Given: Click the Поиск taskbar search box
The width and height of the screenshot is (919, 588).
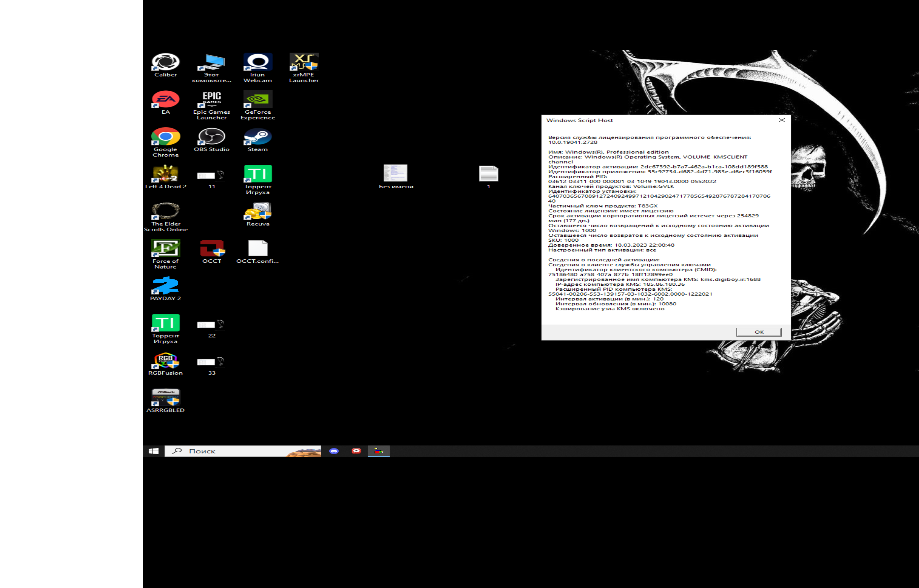Looking at the screenshot, I should coord(243,451).
